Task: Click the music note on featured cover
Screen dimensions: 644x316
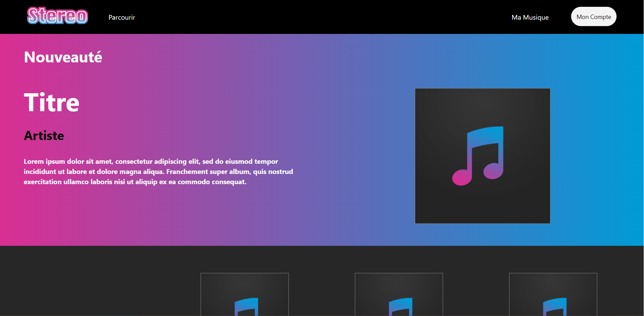Action: coord(478,156)
